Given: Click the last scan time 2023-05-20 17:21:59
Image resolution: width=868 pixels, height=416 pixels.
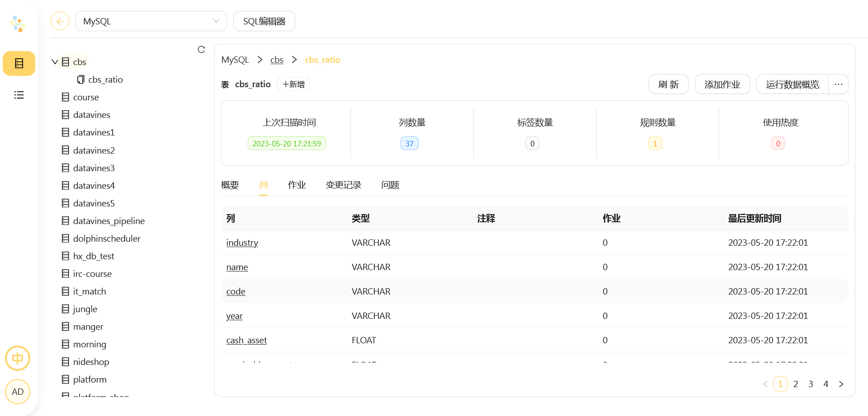Looking at the screenshot, I should [287, 143].
